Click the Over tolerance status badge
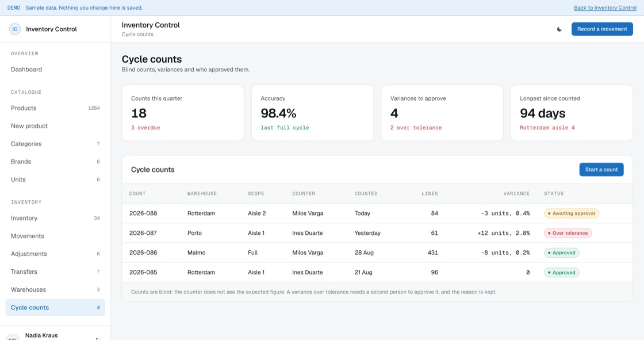The width and height of the screenshot is (644, 340). [x=568, y=233]
